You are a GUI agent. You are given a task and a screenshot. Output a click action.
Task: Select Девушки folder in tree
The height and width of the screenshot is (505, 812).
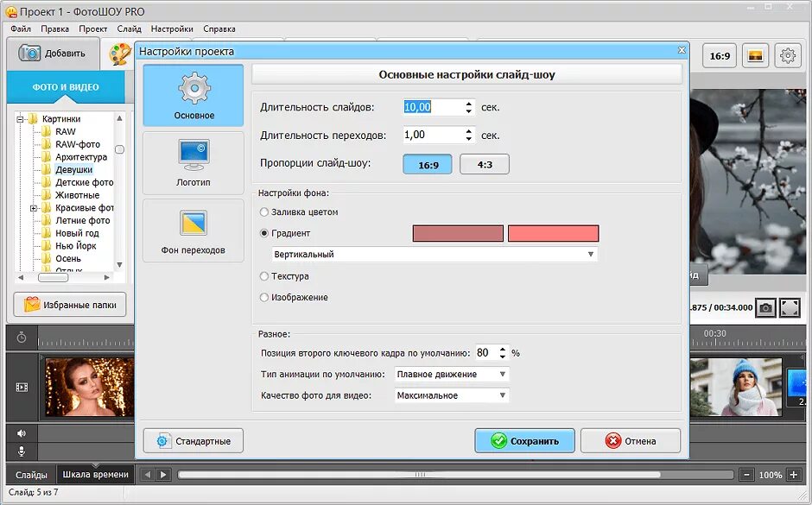click(x=74, y=170)
